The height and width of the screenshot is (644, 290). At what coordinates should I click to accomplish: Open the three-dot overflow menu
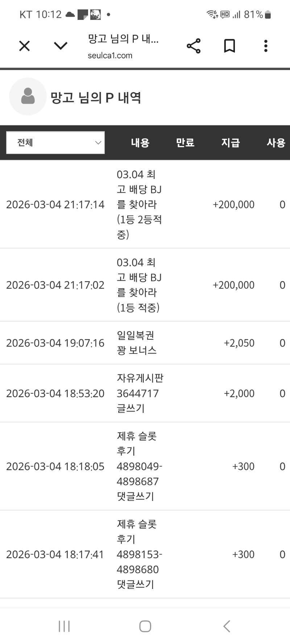pos(266,46)
